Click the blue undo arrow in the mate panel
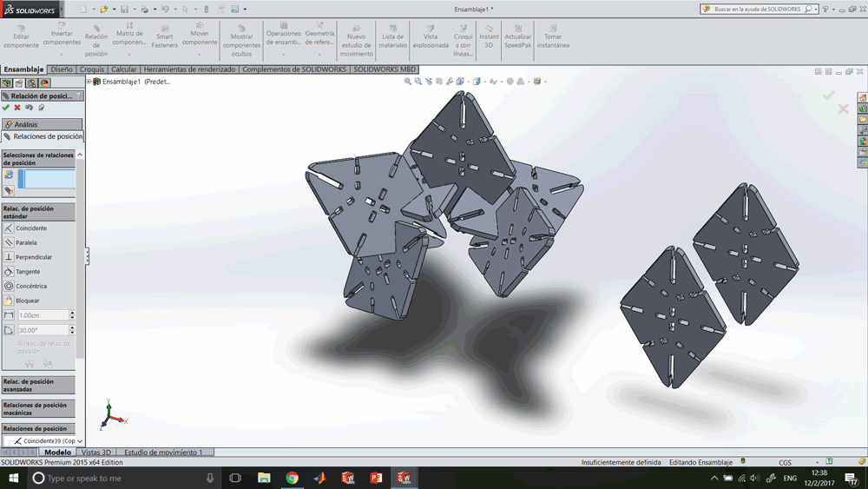 click(x=29, y=108)
